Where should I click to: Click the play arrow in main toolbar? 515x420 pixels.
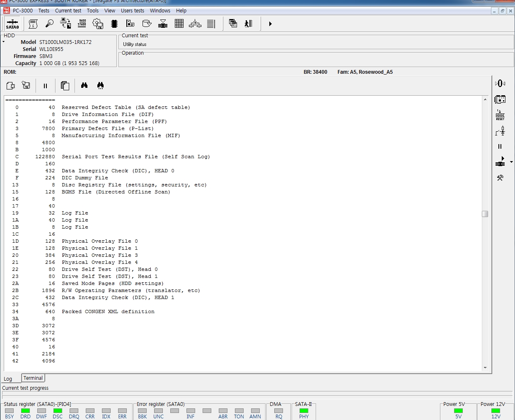(270, 24)
